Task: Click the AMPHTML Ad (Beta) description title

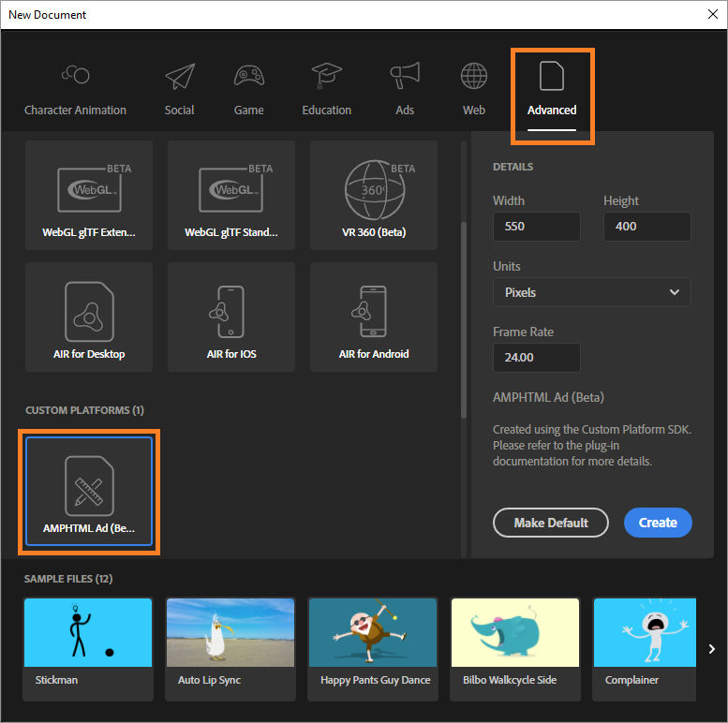Action: coord(548,397)
